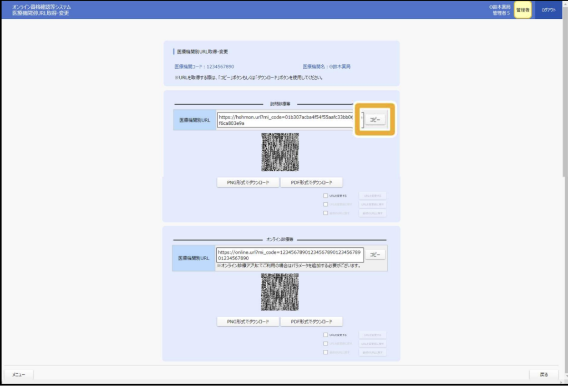Click the yellow 管理者 badge

[523, 10]
